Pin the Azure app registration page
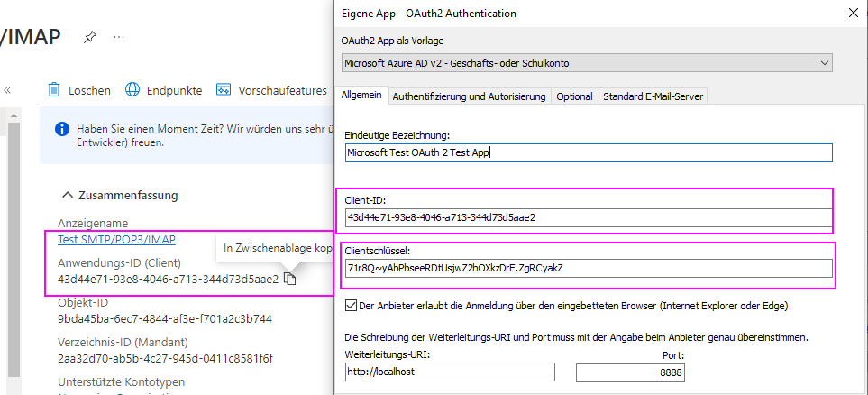The image size is (868, 395). (89, 37)
